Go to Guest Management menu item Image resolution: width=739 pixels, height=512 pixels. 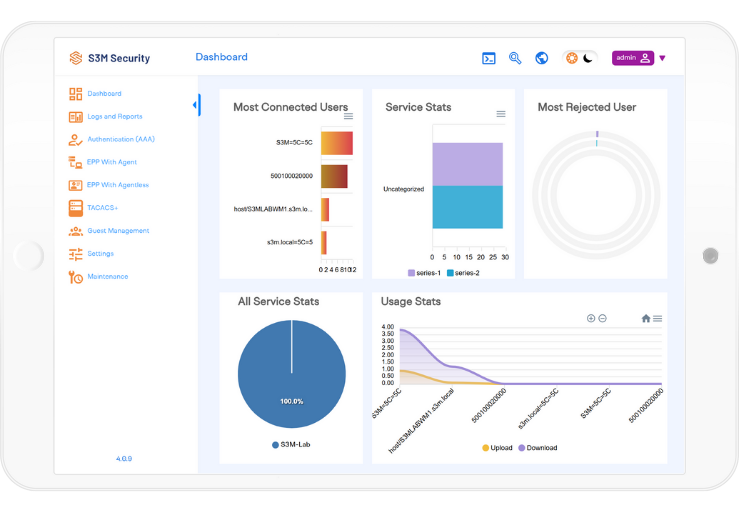(x=118, y=231)
